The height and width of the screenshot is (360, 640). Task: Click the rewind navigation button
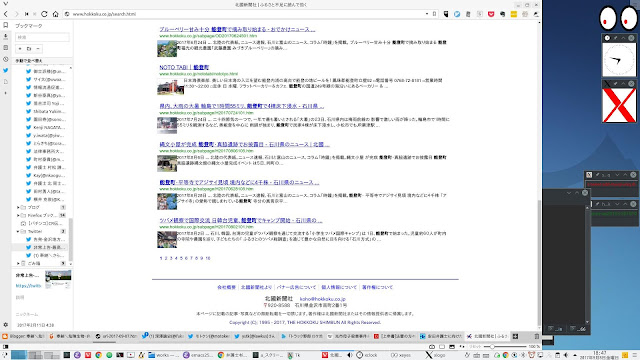(27, 14)
